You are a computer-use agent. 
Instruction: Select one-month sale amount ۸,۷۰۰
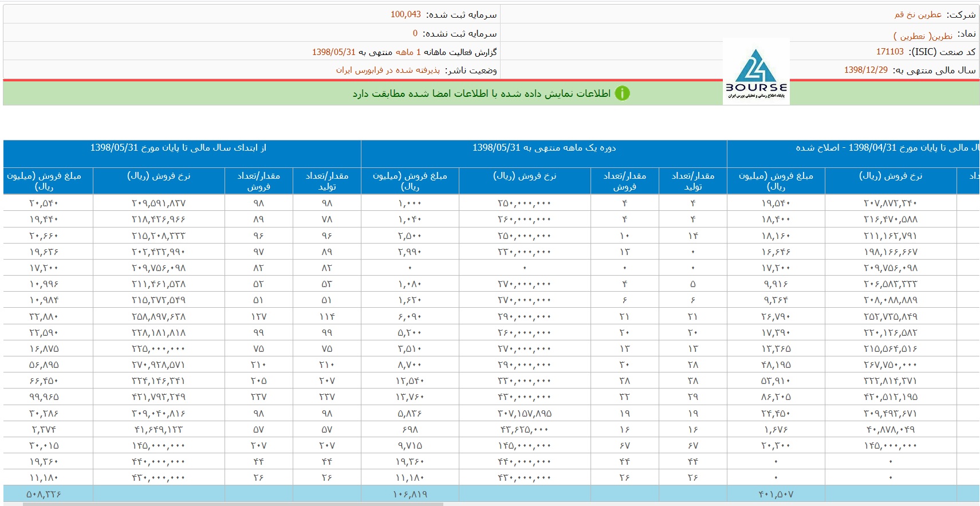pyautogui.click(x=410, y=364)
